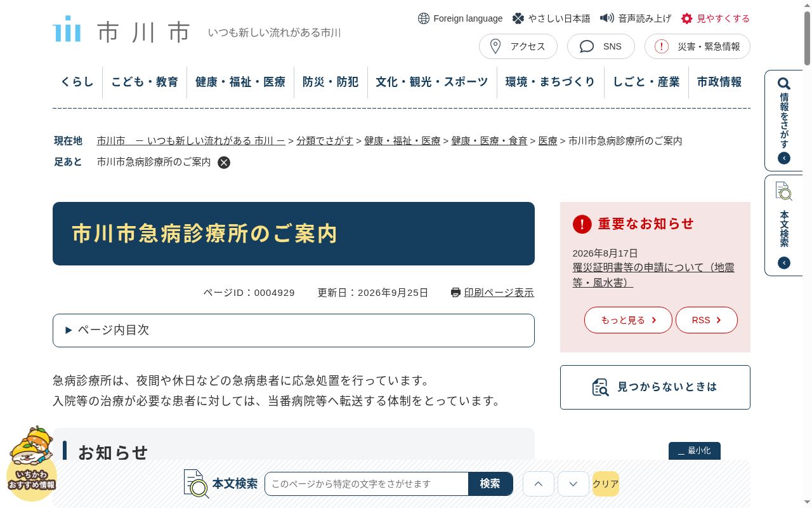Viewport: 812px width, 508px height.
Task: Click the 検索 submit button
Action: (490, 484)
